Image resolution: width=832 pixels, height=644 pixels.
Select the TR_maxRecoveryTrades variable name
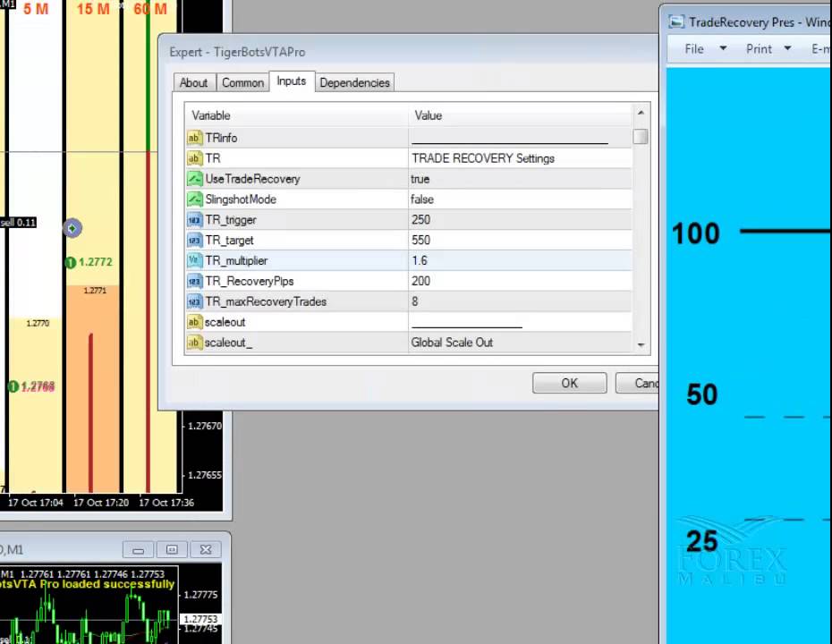pyautogui.click(x=266, y=301)
